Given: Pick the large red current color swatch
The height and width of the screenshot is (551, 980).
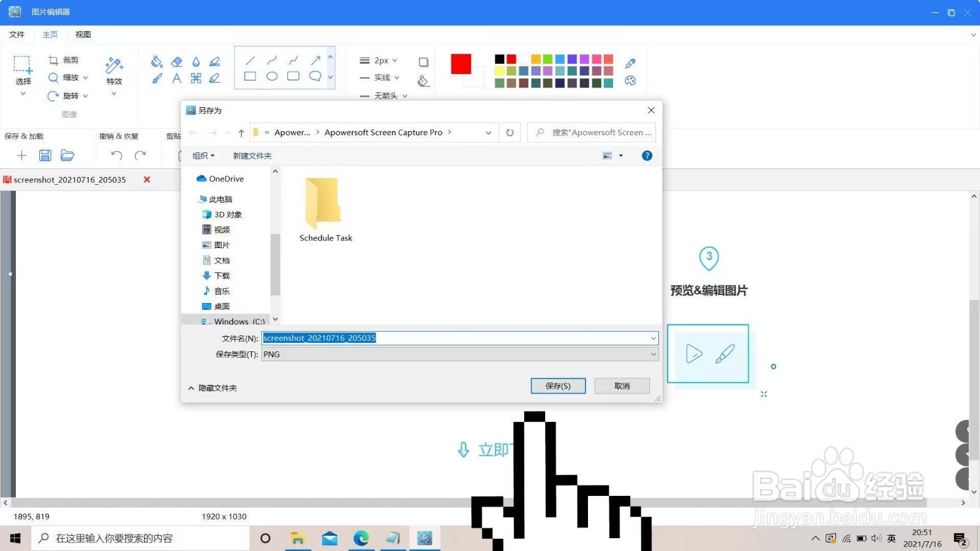Looking at the screenshot, I should [461, 64].
